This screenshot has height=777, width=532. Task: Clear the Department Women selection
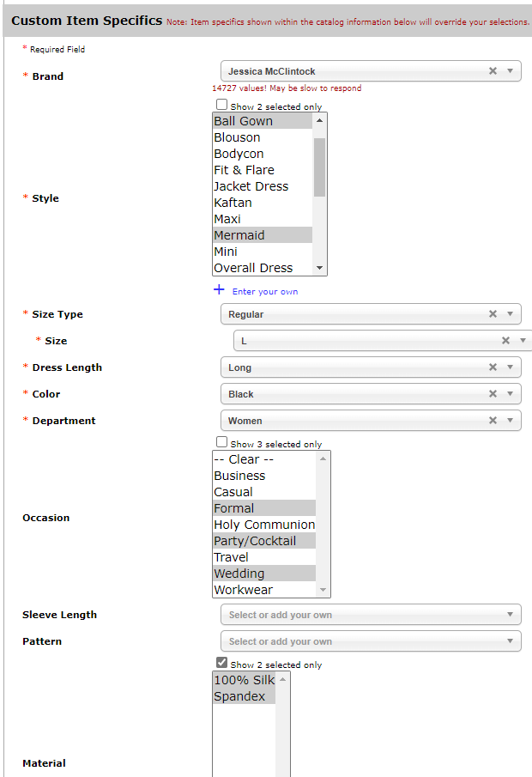point(493,420)
